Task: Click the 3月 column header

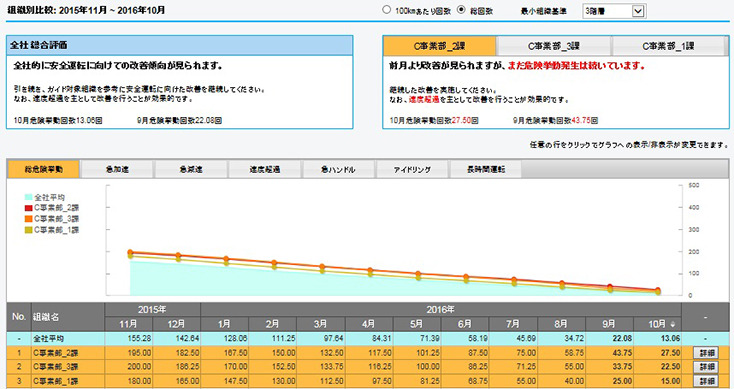Action: pyautogui.click(x=321, y=324)
